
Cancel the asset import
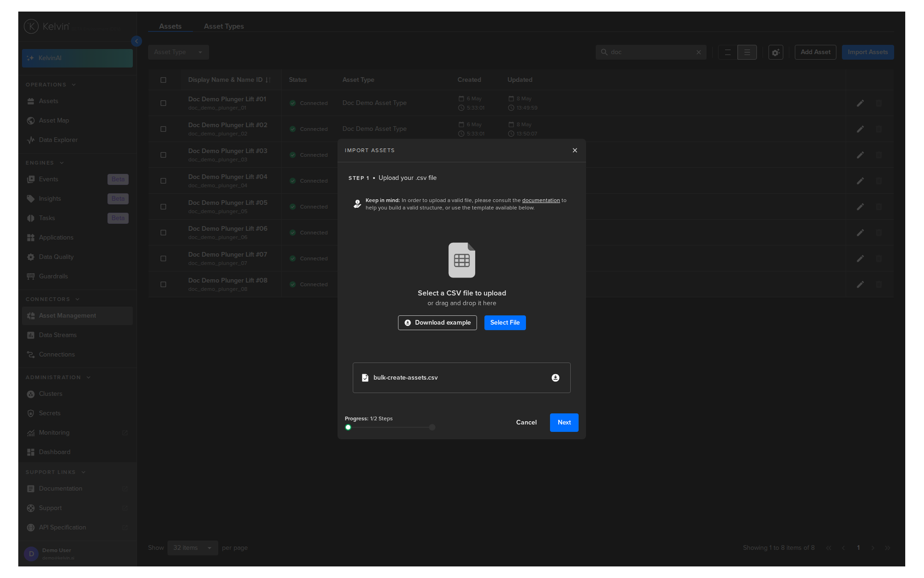click(526, 422)
